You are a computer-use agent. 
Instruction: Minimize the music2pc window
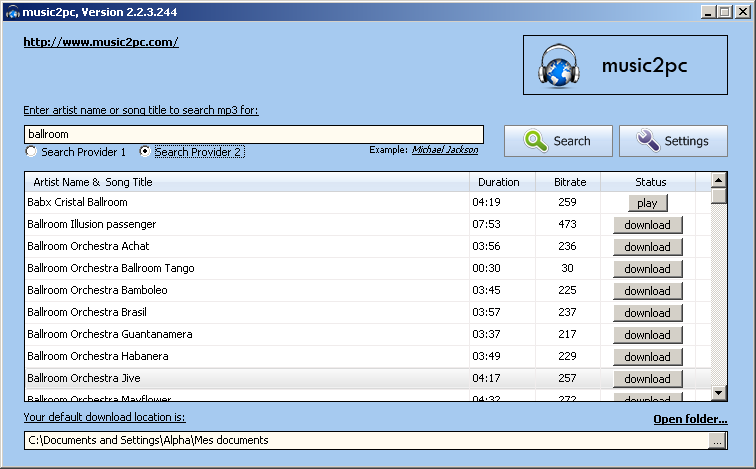tap(708, 12)
